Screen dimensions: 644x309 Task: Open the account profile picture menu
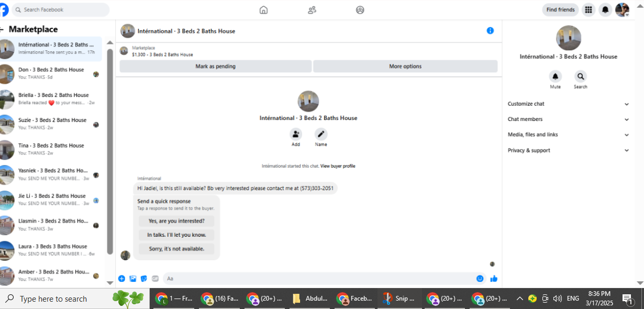pyautogui.click(x=622, y=9)
